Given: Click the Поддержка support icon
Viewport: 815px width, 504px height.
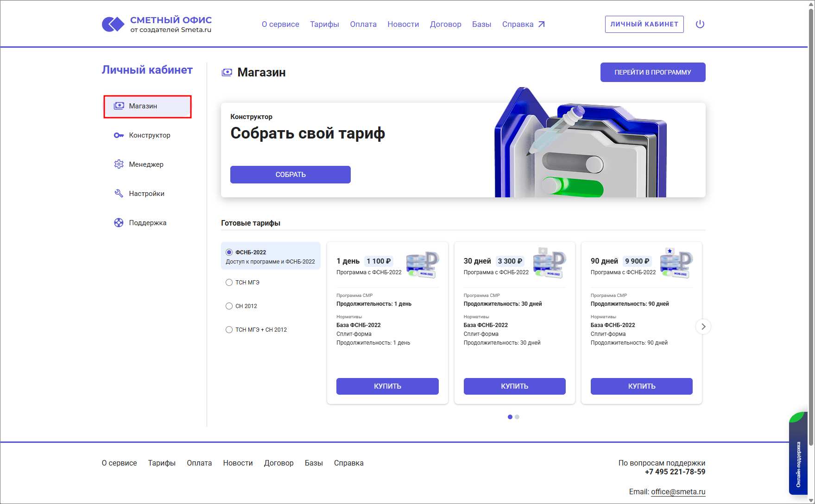Looking at the screenshot, I should pos(119,222).
